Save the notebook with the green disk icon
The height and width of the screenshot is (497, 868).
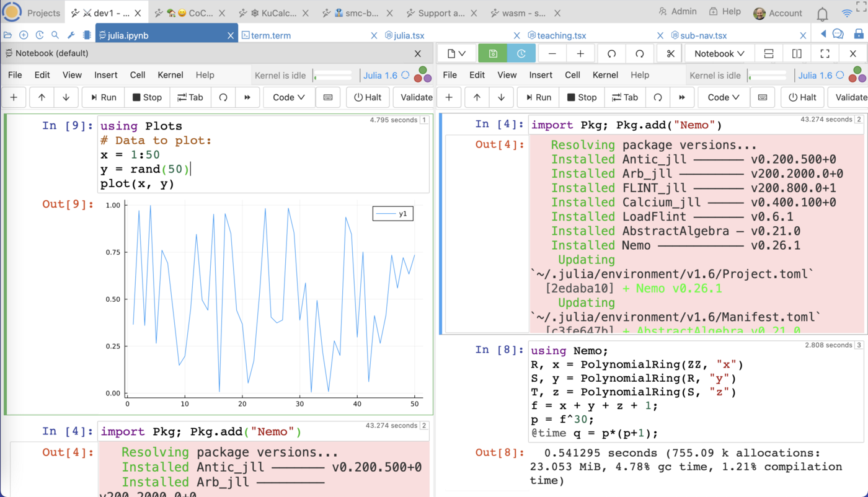pos(492,54)
